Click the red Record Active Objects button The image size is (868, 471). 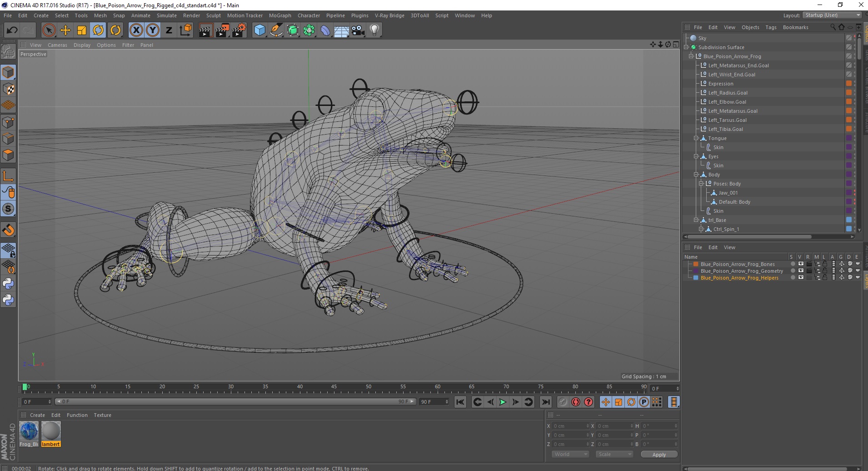tap(563, 402)
